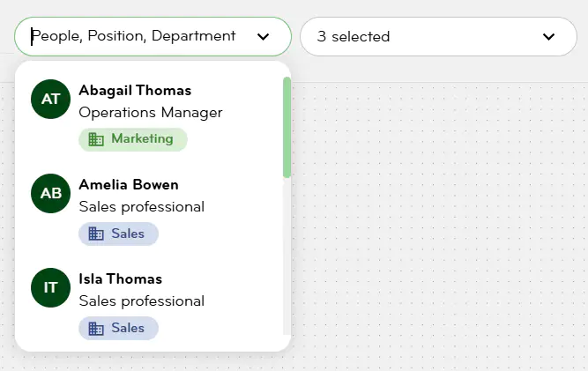Click the building icon in Marketing tag
The height and width of the screenshot is (371, 588).
[96, 139]
